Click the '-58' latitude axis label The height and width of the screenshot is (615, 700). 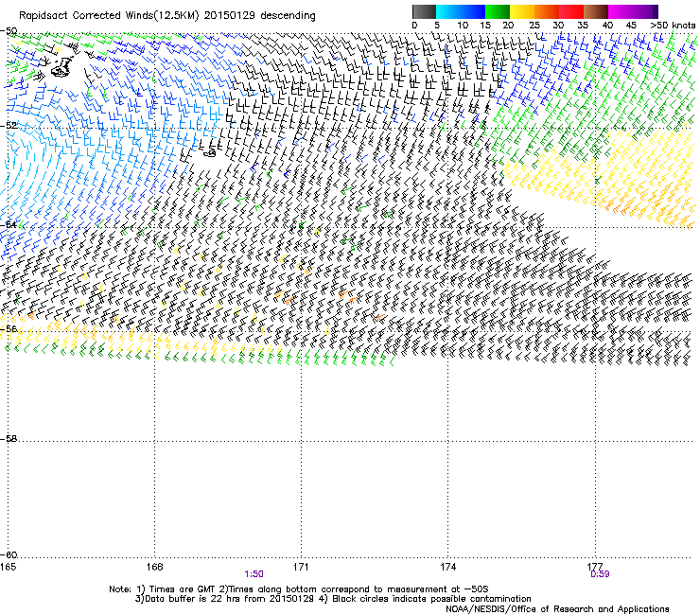click(9, 439)
